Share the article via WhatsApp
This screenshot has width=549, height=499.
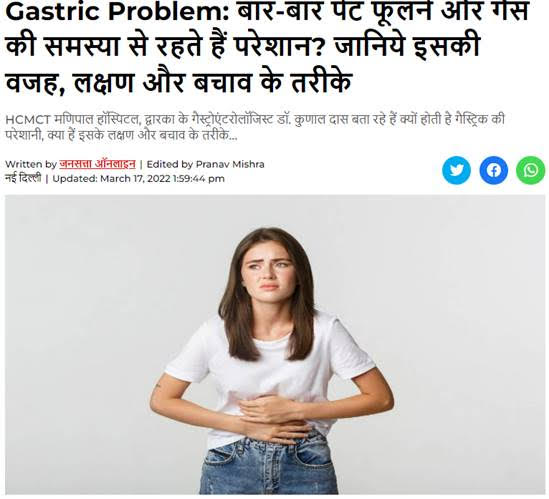[530, 170]
